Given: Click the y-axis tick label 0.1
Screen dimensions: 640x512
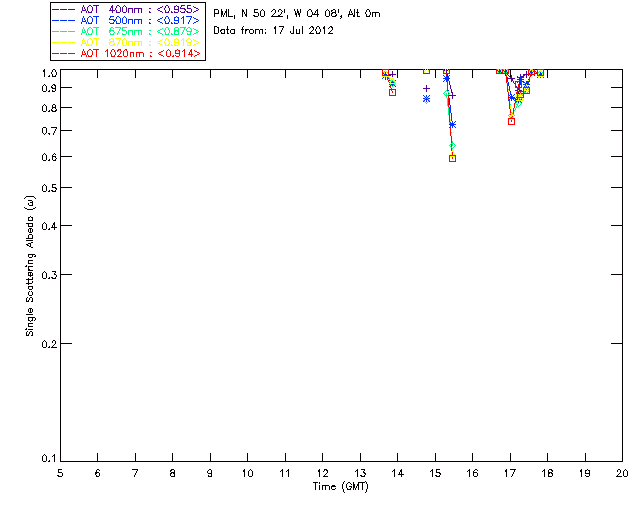Looking at the screenshot, I should tap(49, 459).
